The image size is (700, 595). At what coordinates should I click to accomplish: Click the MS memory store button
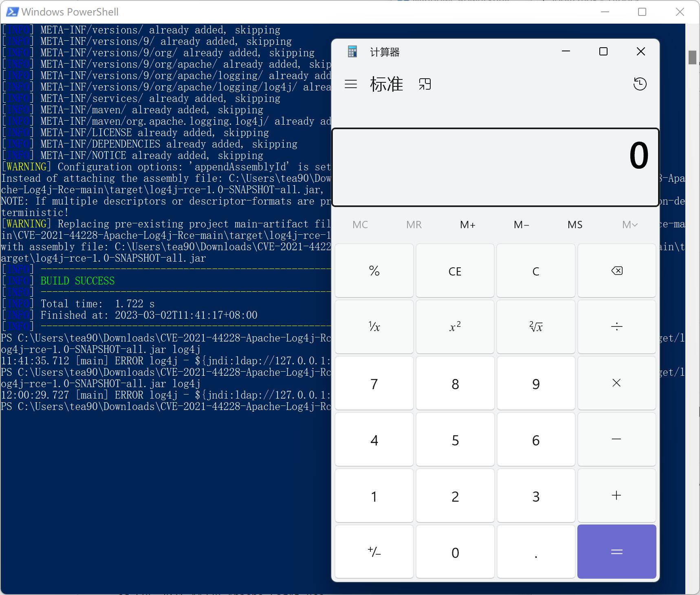[x=575, y=225]
